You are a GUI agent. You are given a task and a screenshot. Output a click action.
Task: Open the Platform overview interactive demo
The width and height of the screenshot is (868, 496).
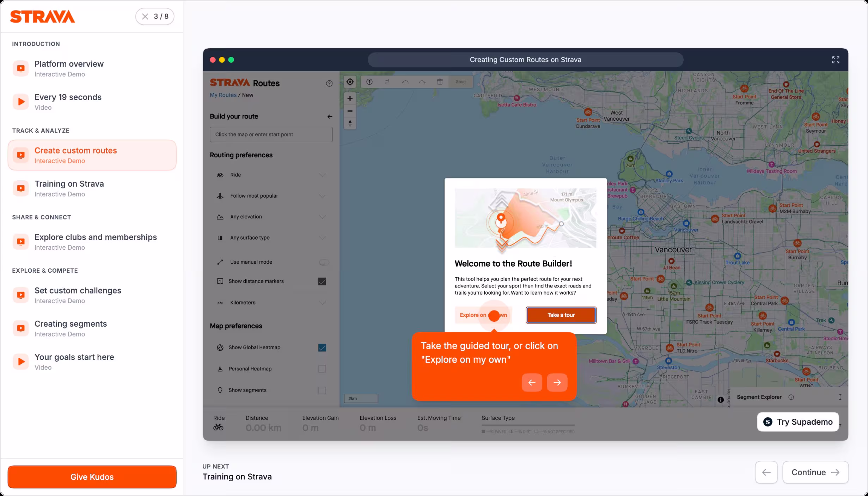pos(92,68)
